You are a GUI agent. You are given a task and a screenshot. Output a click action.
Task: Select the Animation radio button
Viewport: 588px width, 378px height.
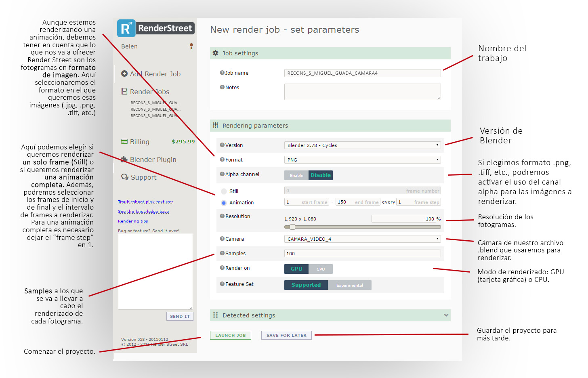point(224,203)
